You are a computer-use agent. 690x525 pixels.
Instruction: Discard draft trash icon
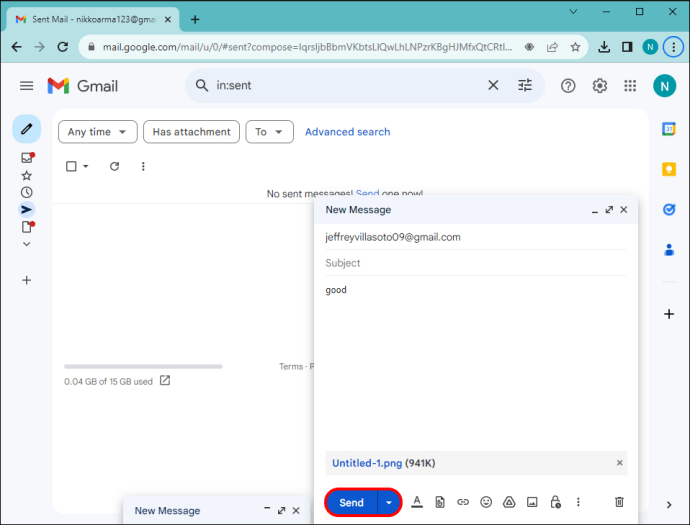point(619,502)
